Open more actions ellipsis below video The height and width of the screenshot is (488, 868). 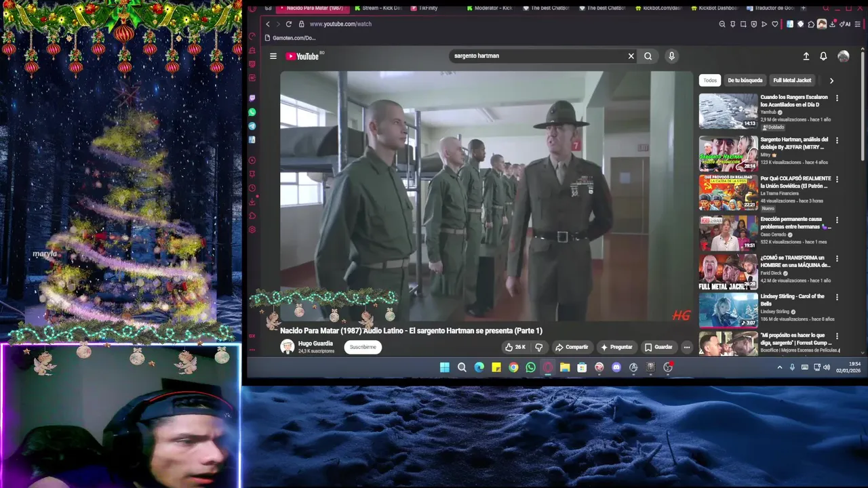[x=686, y=347]
